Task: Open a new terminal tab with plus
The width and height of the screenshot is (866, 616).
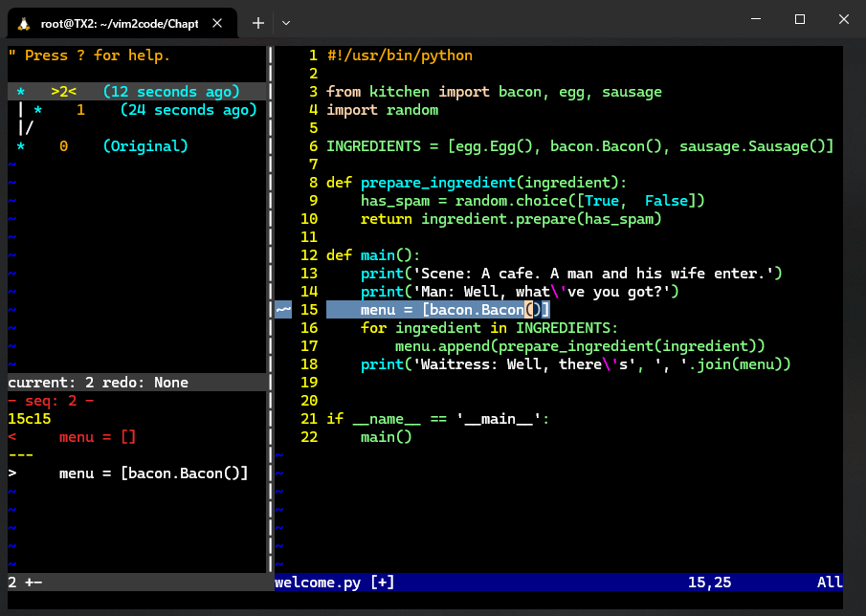Action: [x=258, y=23]
